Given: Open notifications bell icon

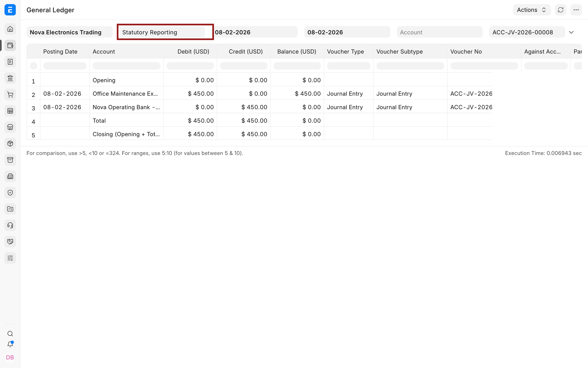Looking at the screenshot, I should click(x=10, y=344).
